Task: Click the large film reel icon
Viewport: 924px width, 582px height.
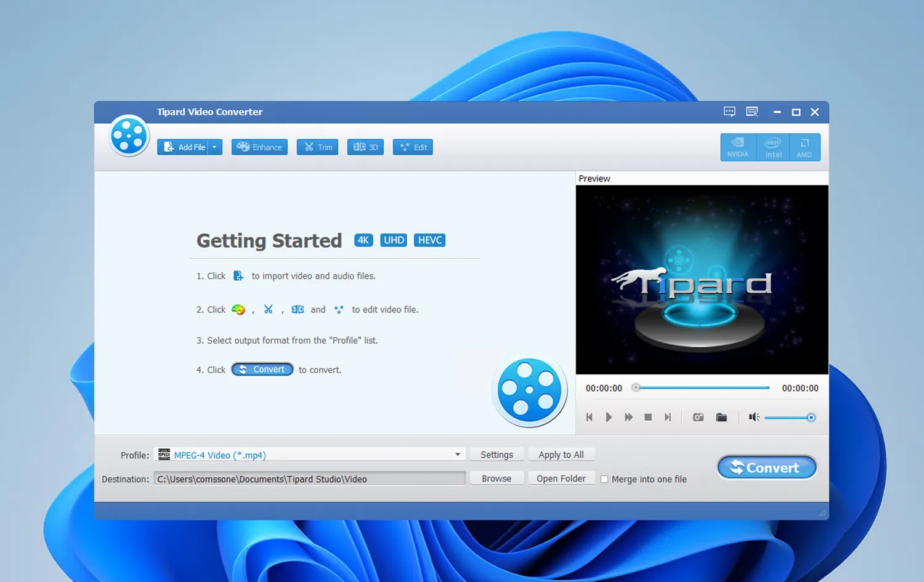Action: coord(530,390)
